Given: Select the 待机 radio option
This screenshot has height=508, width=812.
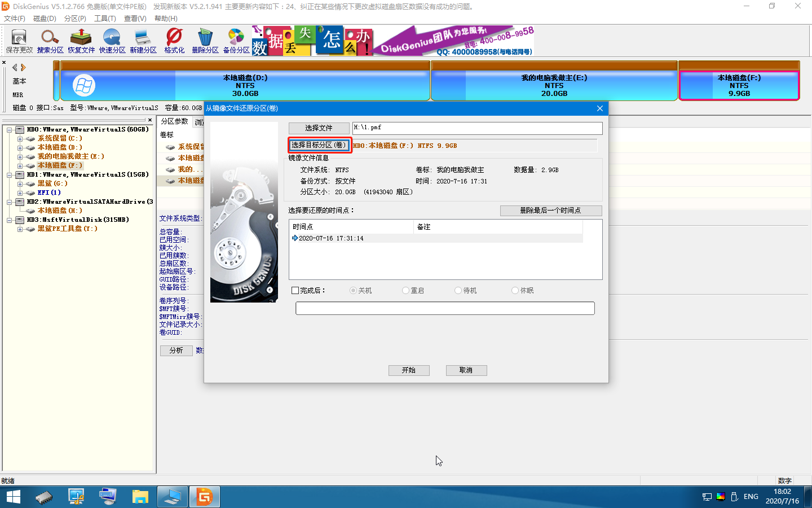Looking at the screenshot, I should [x=458, y=291].
